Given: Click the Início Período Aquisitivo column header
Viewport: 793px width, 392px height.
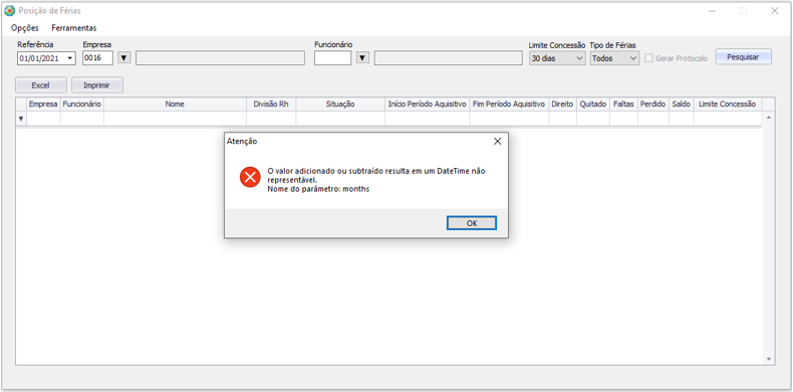Looking at the screenshot, I should click(x=427, y=104).
